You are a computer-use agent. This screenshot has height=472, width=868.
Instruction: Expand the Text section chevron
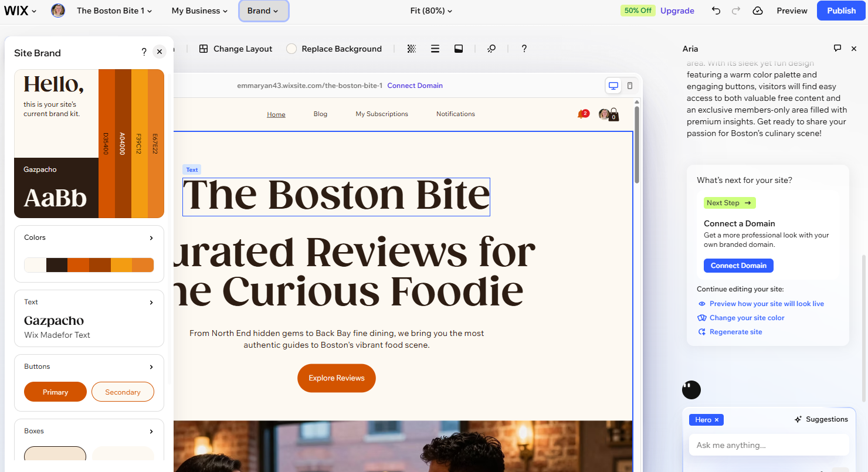(151, 303)
